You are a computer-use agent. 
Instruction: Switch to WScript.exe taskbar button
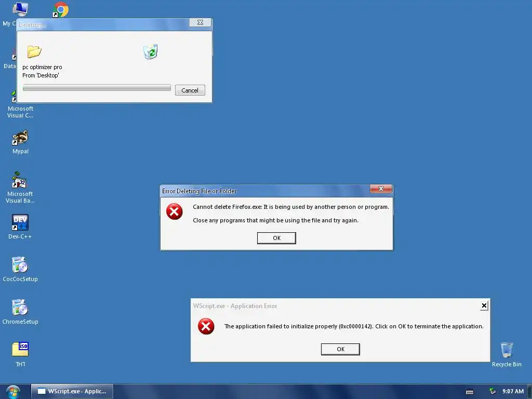72,391
